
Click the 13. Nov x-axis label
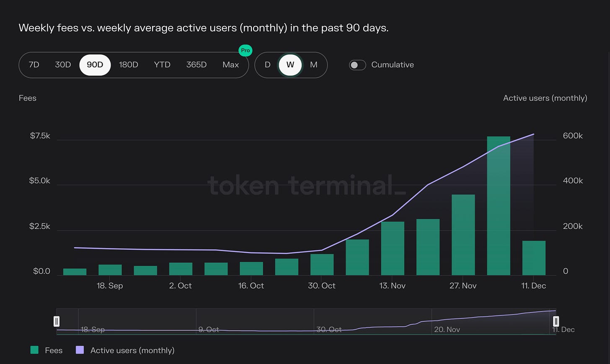(392, 286)
